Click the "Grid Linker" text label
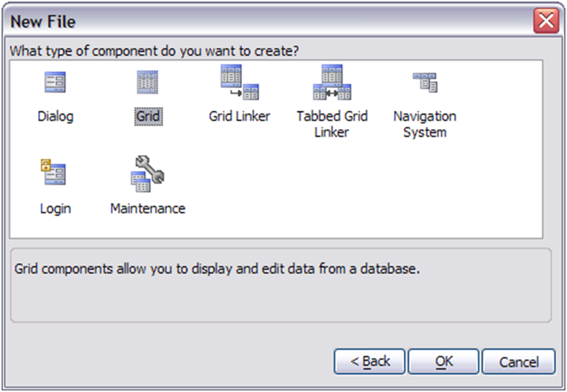The height and width of the screenshot is (392, 567). tap(239, 116)
